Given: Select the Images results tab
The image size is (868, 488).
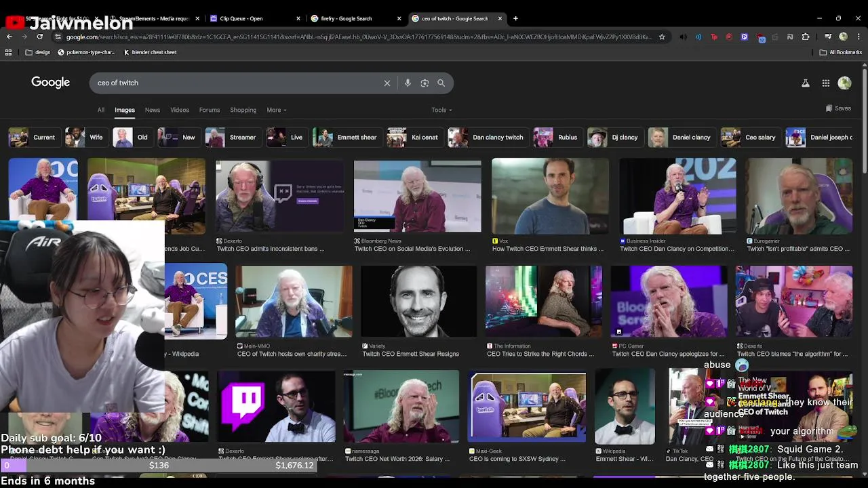Looking at the screenshot, I should [125, 110].
